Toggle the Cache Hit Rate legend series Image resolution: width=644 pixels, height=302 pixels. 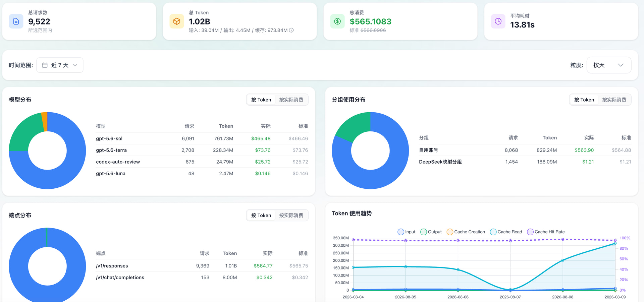546,232
